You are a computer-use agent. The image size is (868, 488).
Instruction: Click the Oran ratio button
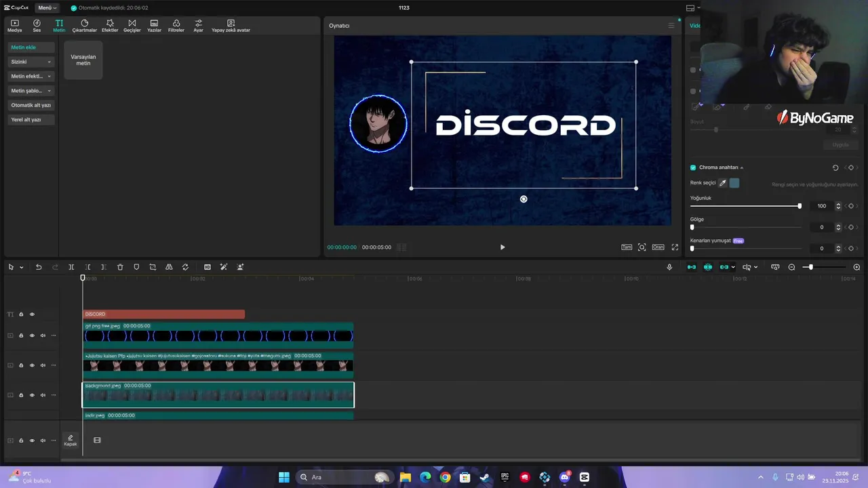pos(658,247)
